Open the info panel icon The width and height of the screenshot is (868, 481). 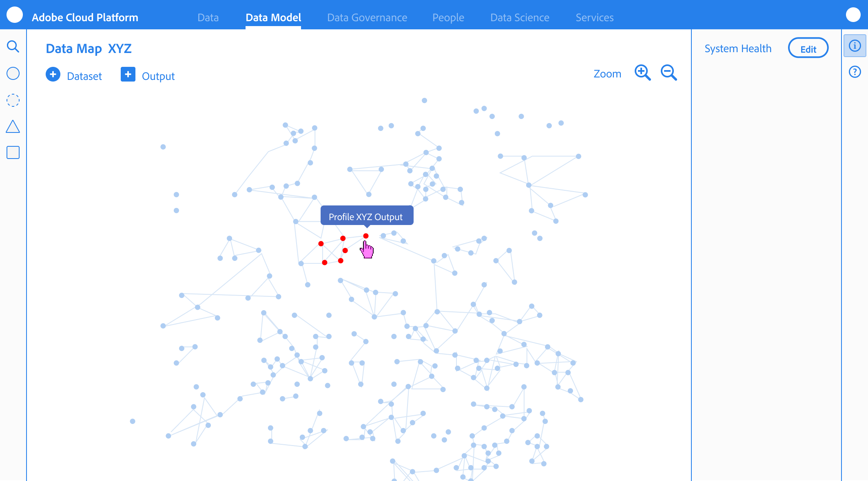855,46
